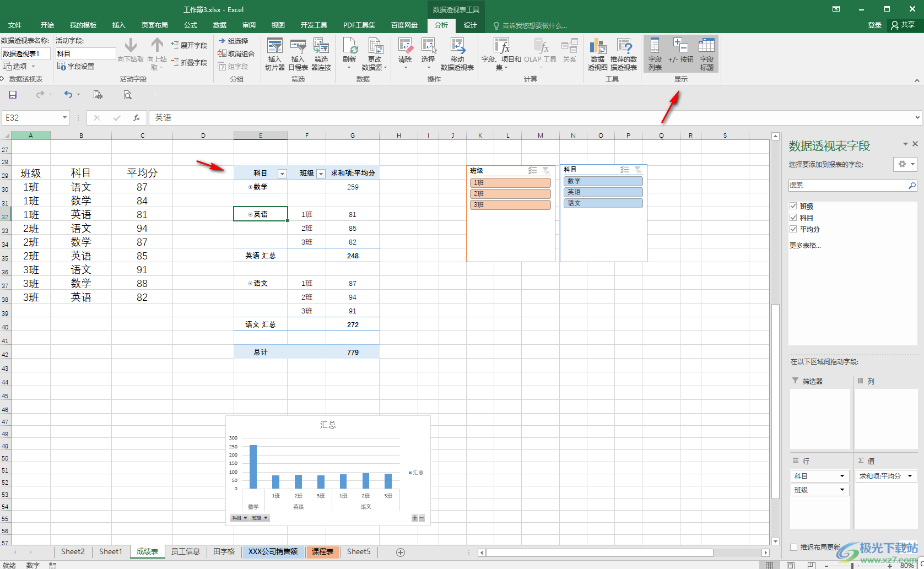Click Change Data Source icon
The image size is (924, 569).
click(x=375, y=54)
